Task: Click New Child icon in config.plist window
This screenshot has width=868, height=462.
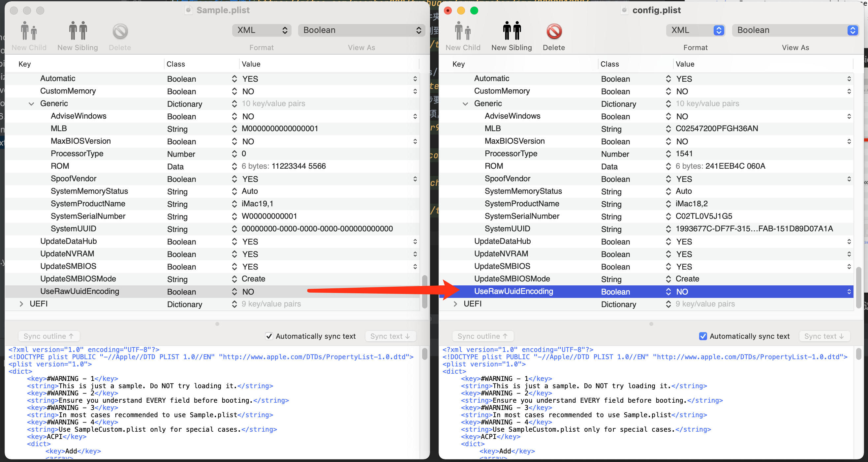Action: [x=463, y=31]
